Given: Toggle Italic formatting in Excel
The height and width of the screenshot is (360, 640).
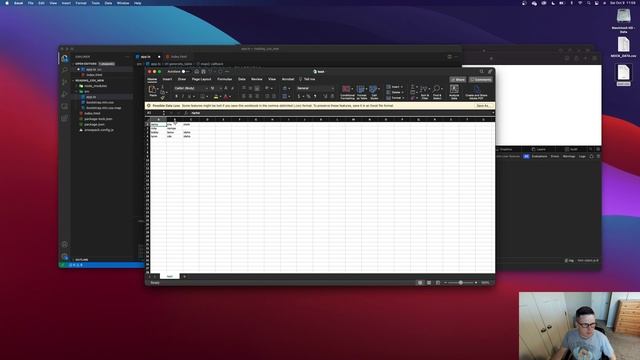Looking at the screenshot, I should tap(182, 96).
